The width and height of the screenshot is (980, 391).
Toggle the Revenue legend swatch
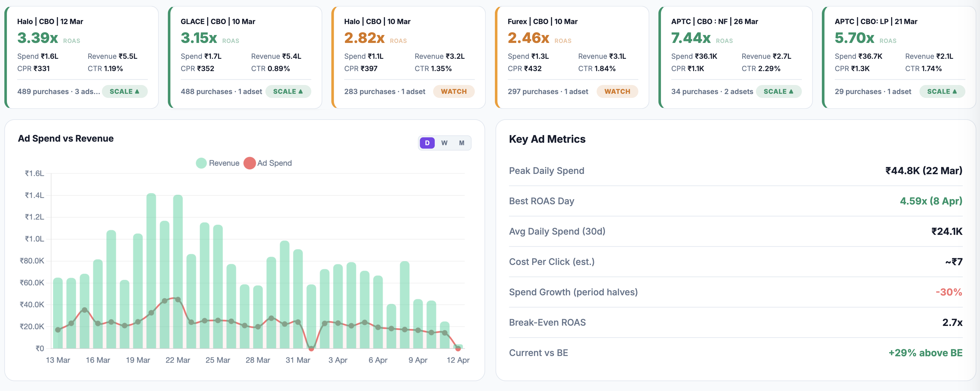click(201, 163)
